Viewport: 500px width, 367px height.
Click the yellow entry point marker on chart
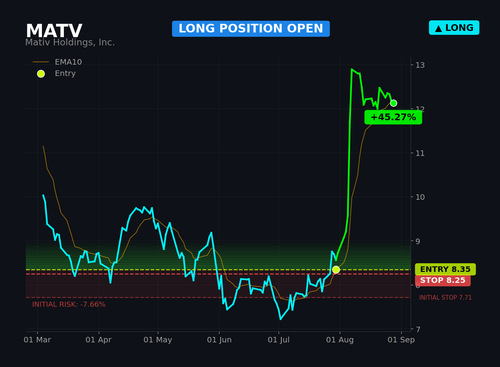point(336,270)
